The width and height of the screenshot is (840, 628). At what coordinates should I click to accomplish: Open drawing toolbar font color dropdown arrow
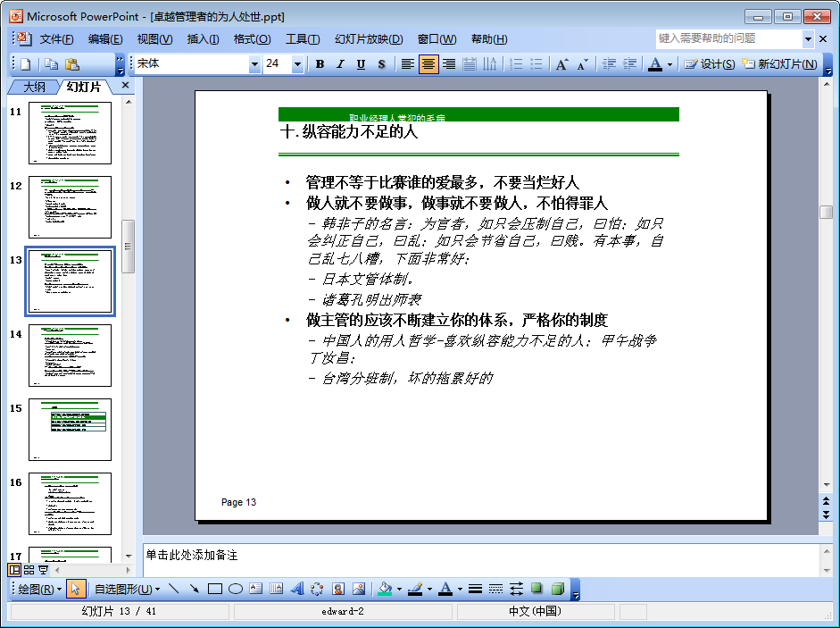[x=461, y=589]
